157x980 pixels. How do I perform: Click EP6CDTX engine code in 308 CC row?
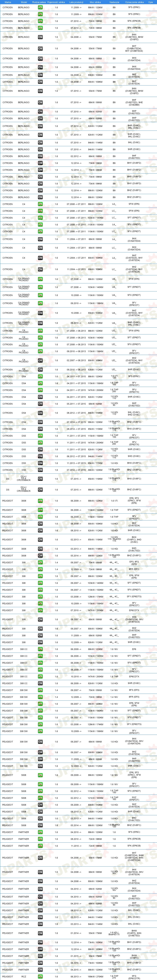(x=134, y=677)
